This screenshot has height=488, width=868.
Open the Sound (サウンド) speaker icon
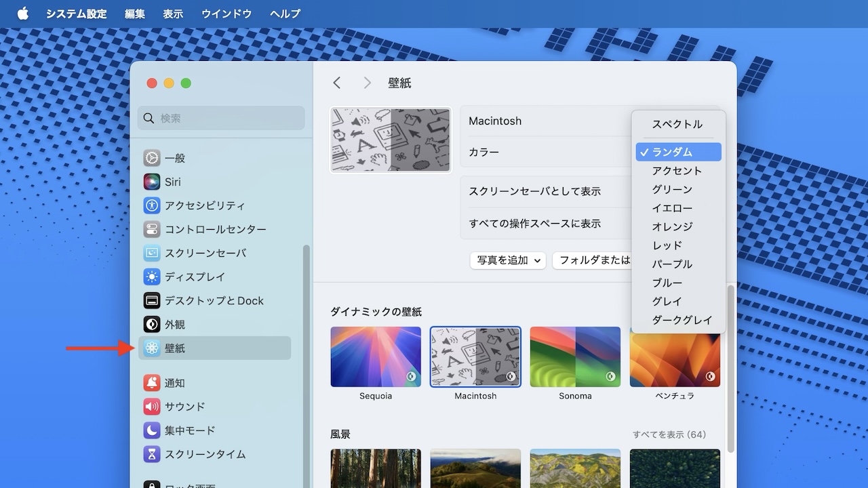152,407
